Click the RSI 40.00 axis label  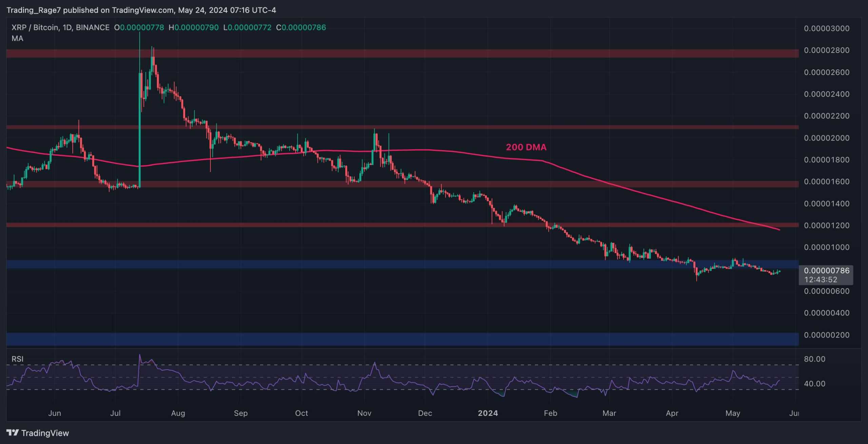[x=814, y=384]
